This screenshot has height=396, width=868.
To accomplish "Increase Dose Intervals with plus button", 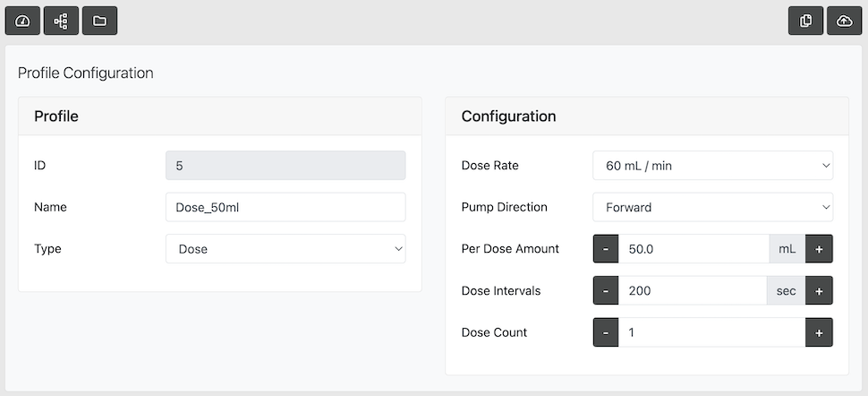I will pos(819,290).
